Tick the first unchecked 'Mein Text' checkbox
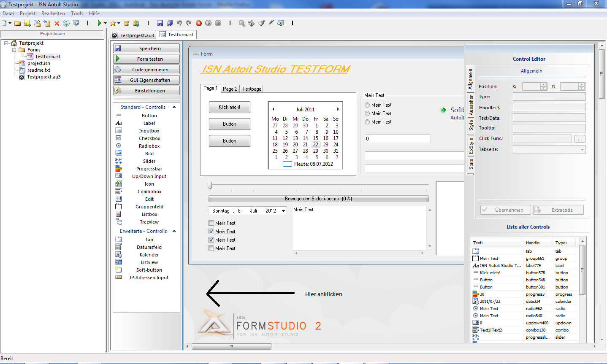 click(211, 223)
